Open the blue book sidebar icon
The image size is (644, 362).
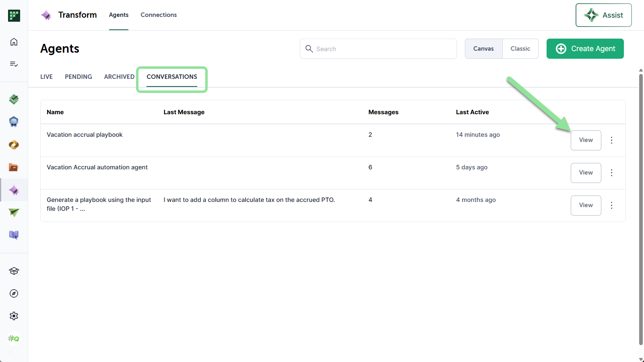(14, 235)
